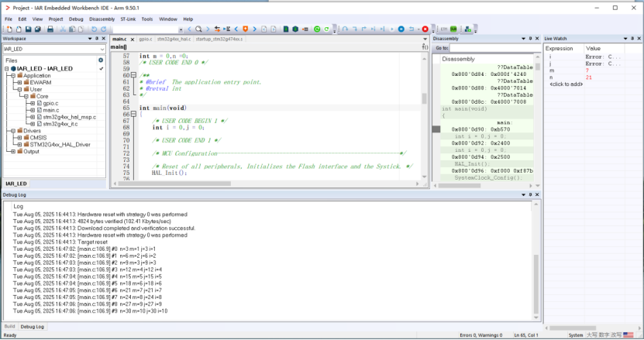Close the Disassembly panel

click(x=537, y=39)
